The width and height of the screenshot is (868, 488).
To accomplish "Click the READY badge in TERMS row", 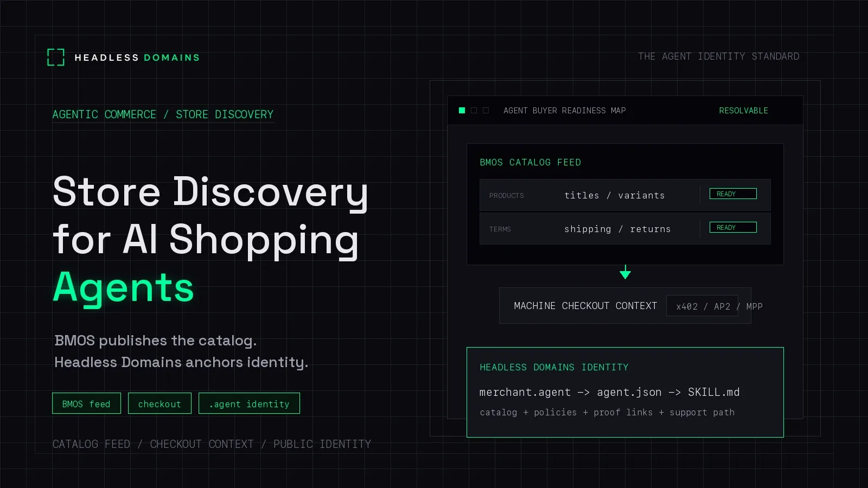I will pos(733,227).
